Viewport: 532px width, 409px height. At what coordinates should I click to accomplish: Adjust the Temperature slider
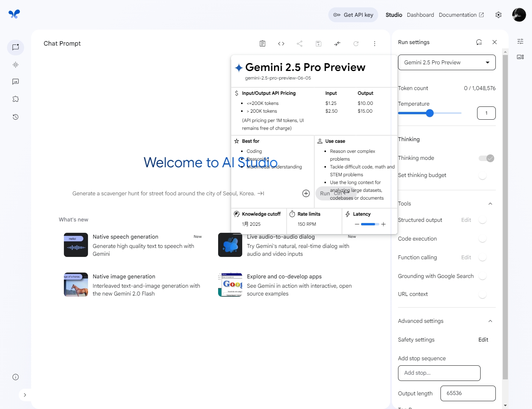430,113
